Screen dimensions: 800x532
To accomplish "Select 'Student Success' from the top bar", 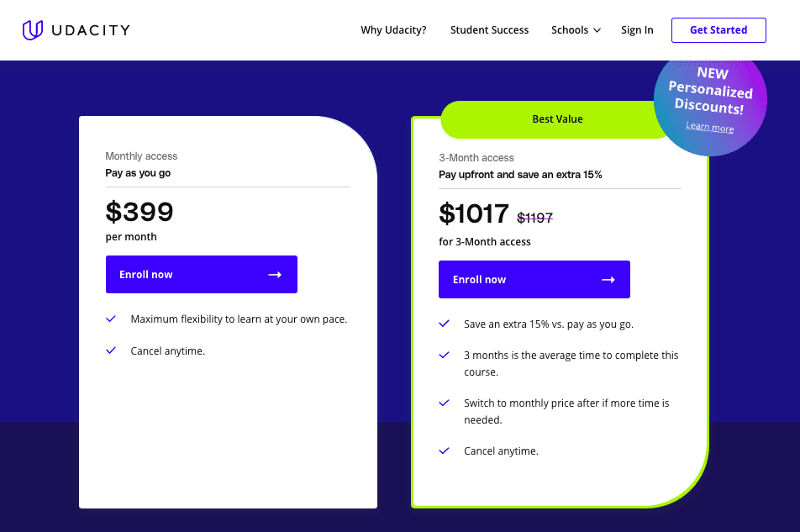I will pos(489,29).
